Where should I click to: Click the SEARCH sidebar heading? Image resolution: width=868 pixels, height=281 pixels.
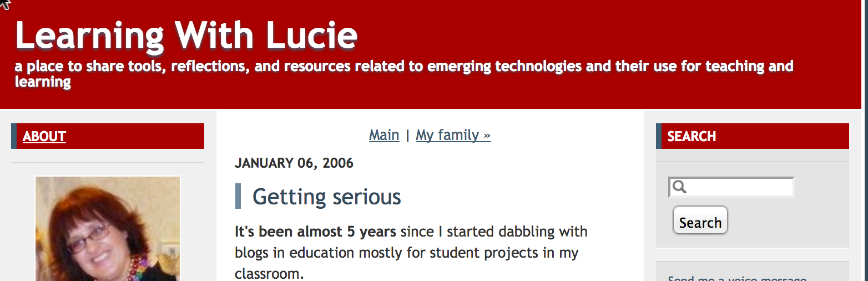pyautogui.click(x=692, y=137)
